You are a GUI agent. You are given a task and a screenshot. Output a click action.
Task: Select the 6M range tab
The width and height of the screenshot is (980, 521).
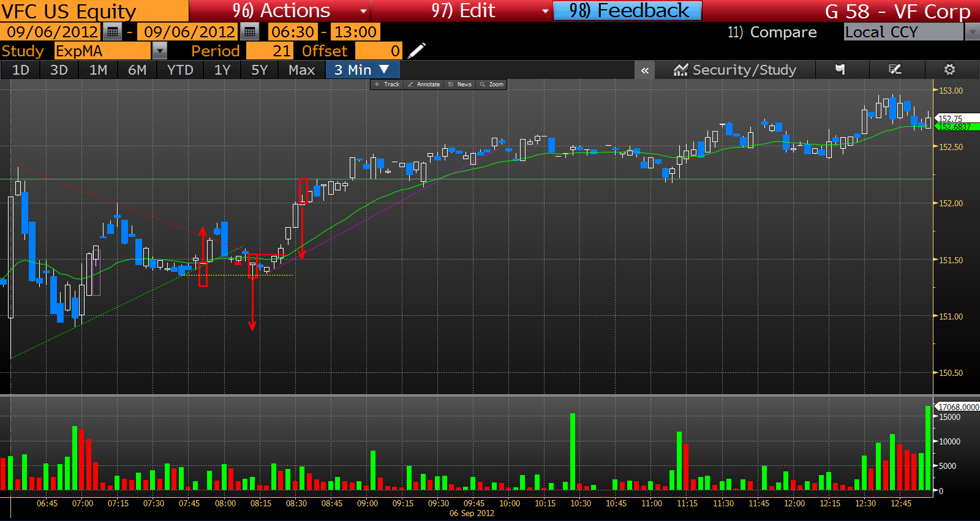(137, 70)
